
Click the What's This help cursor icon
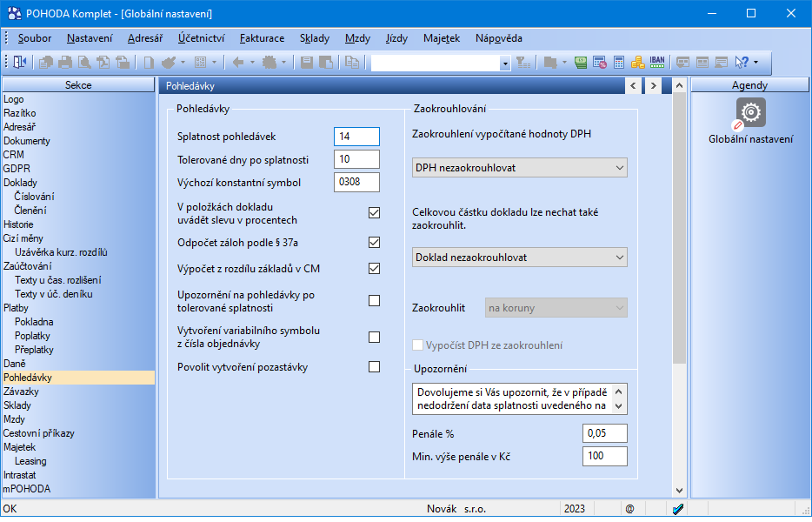(742, 63)
